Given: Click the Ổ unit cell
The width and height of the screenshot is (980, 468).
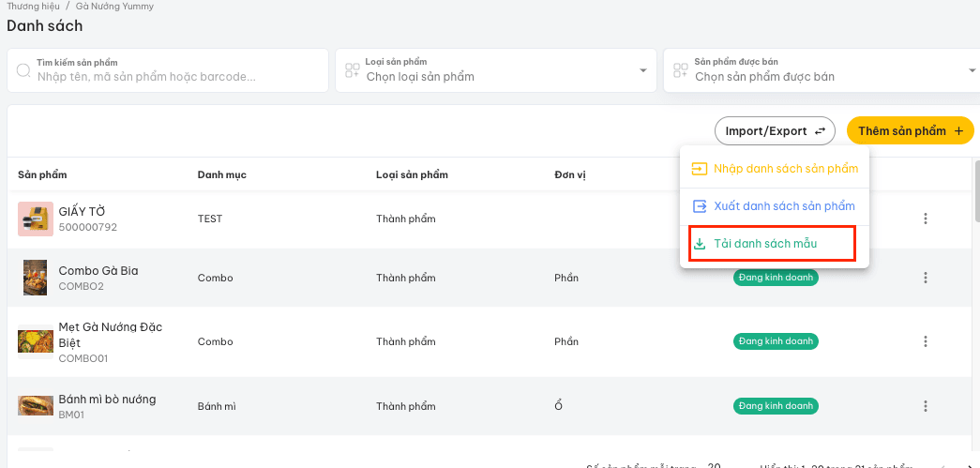Looking at the screenshot, I should (559, 406).
